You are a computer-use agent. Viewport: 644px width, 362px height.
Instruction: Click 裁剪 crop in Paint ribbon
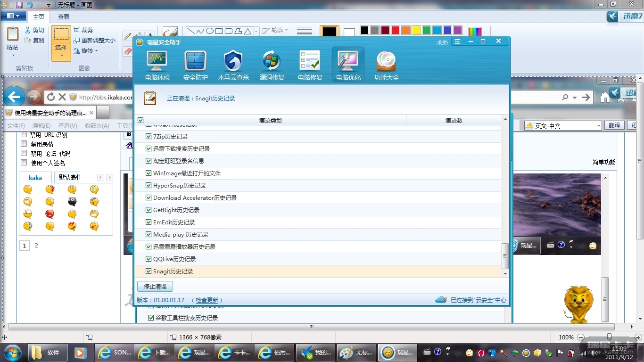click(x=83, y=30)
